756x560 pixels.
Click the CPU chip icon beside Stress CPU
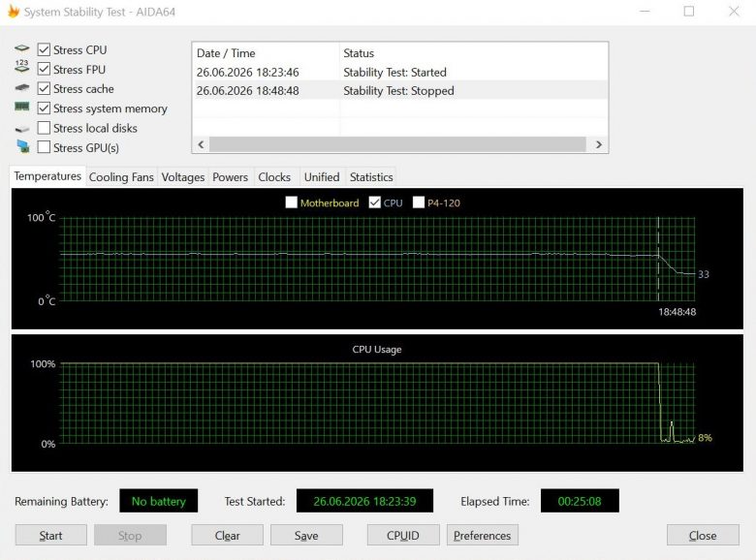pos(21,48)
